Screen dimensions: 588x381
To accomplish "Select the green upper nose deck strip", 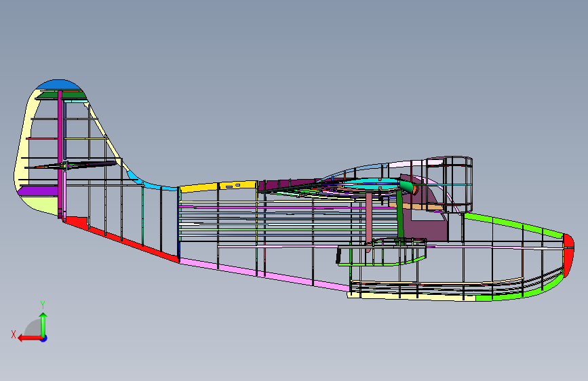I will click(x=513, y=224).
